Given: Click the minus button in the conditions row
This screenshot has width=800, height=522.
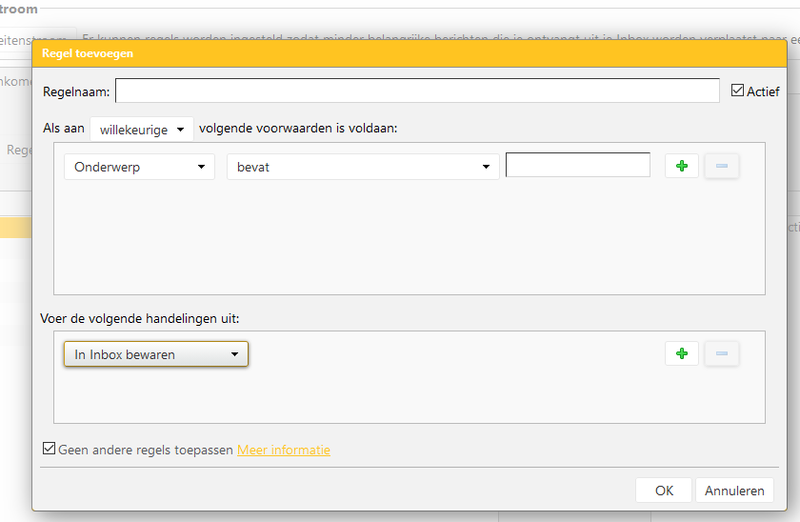Looking at the screenshot, I should click(x=722, y=166).
